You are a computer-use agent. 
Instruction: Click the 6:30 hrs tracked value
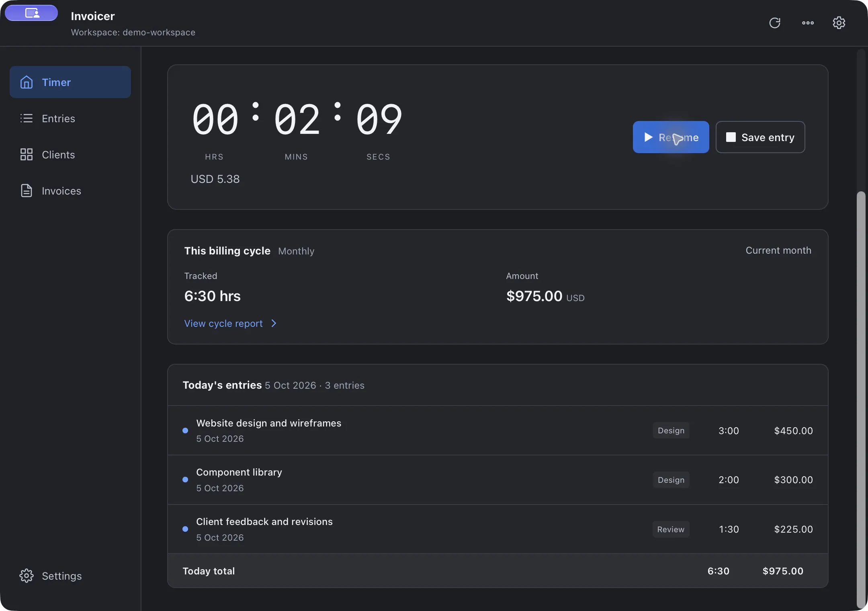212,296
